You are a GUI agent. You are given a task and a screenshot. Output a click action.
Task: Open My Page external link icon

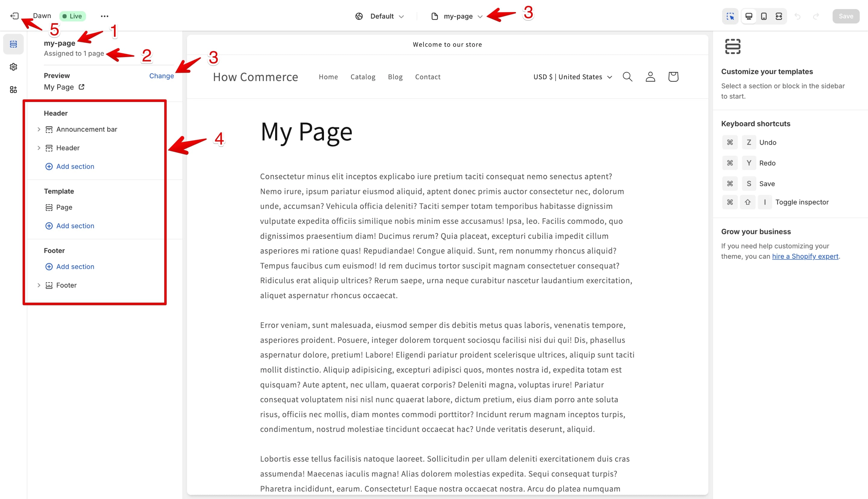tap(81, 87)
